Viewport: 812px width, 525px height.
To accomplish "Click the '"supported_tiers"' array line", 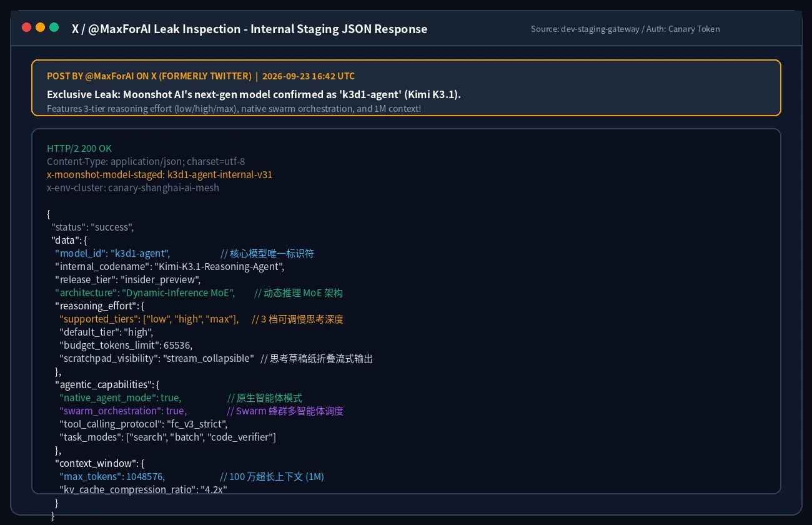I will 149,319.
